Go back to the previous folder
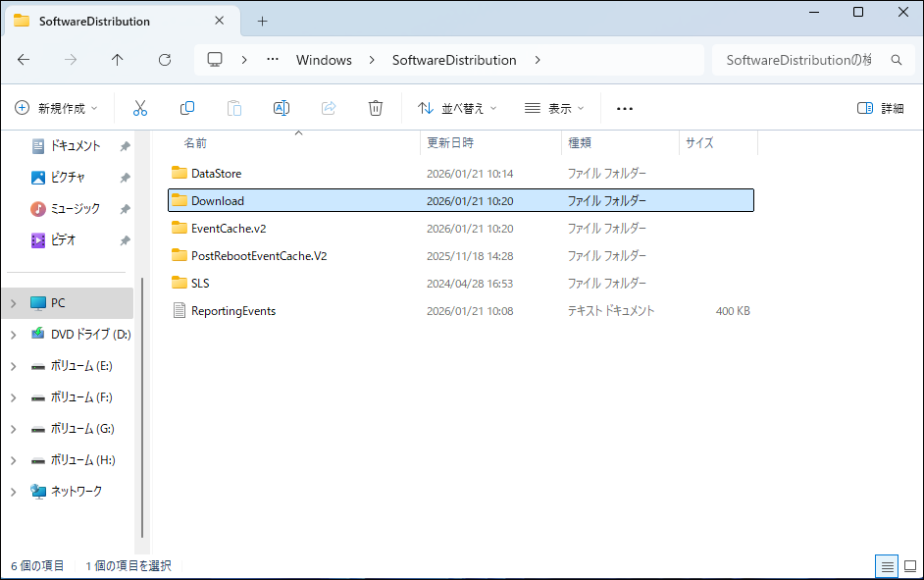Viewport: 924px width, 580px height. coord(24,60)
